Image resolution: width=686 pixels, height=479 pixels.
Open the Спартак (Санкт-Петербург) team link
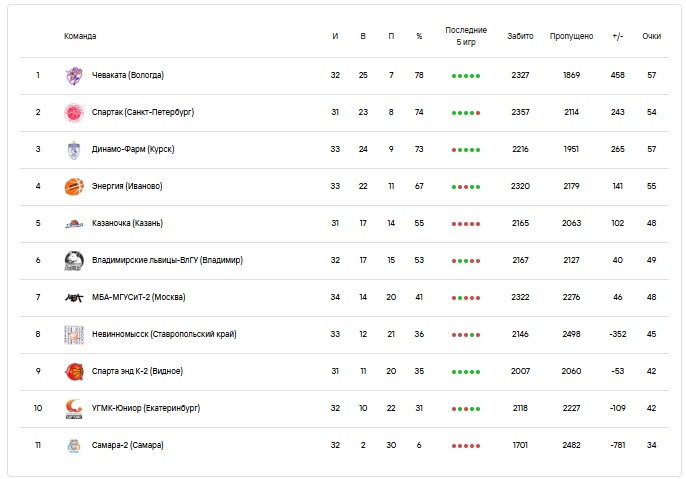point(143,112)
